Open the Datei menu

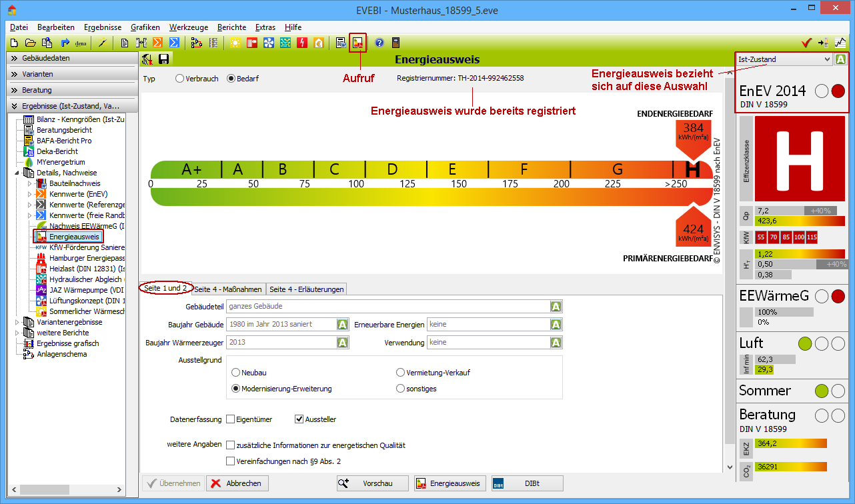(19, 27)
